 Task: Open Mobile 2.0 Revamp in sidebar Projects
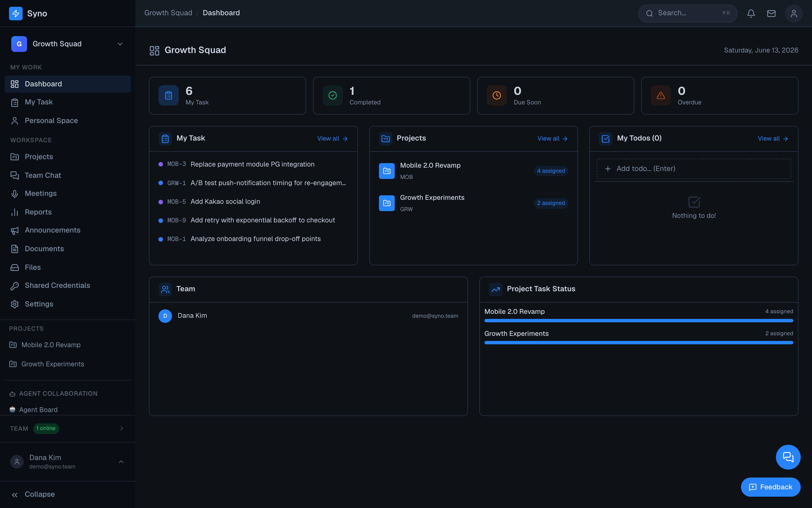point(67,345)
